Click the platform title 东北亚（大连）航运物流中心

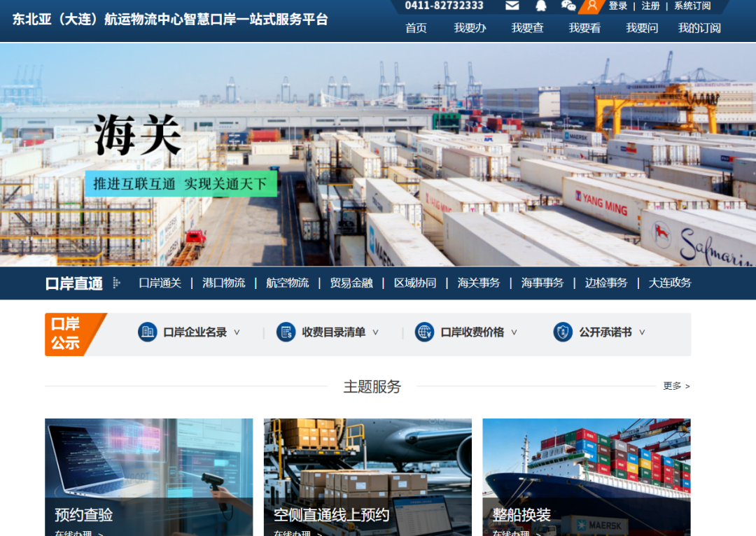[x=169, y=20]
